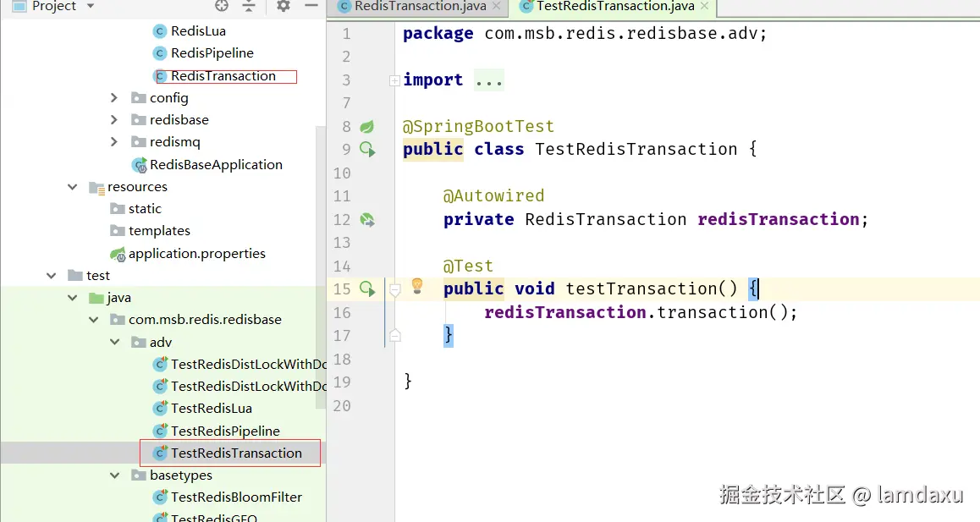The image size is (980, 522).
Task: Collapse the basetypes package
Action: click(x=115, y=475)
